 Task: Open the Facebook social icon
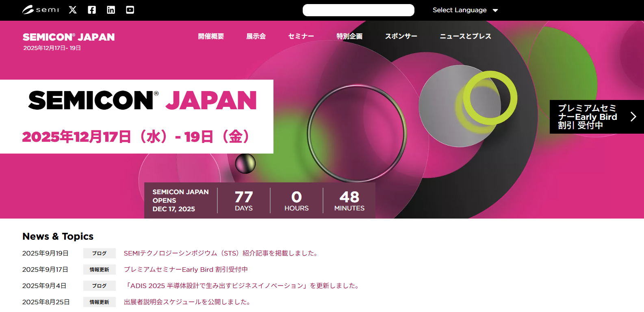tap(92, 10)
